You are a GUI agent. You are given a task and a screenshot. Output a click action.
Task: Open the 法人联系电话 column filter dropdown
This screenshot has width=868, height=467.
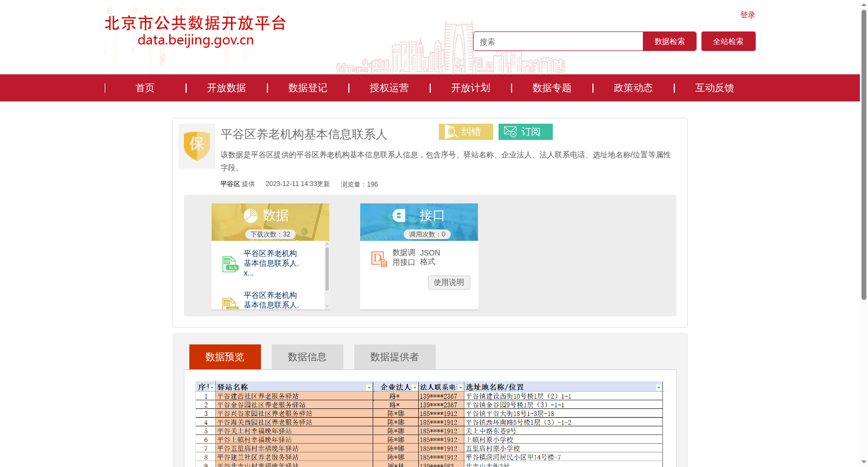[461, 387]
